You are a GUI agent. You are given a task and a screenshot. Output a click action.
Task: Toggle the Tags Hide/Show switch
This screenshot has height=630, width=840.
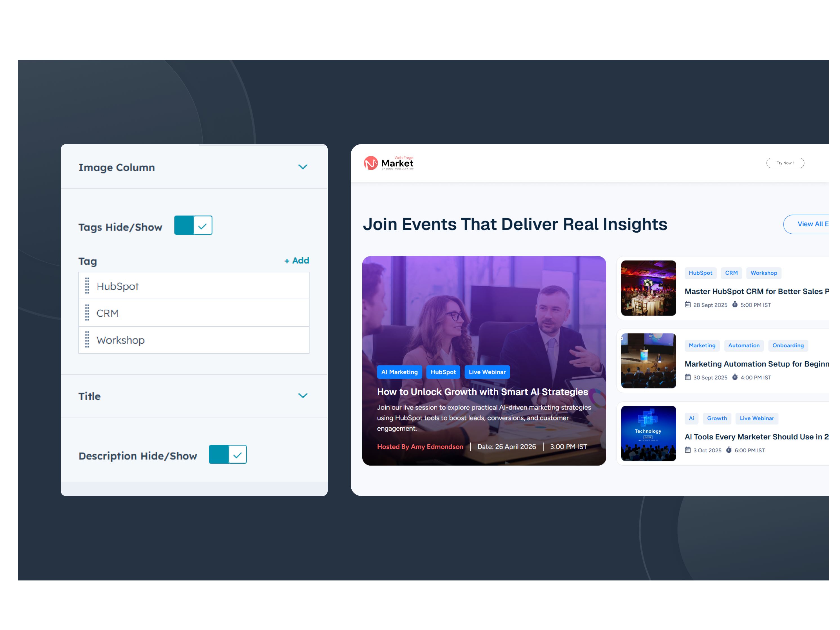point(193,225)
